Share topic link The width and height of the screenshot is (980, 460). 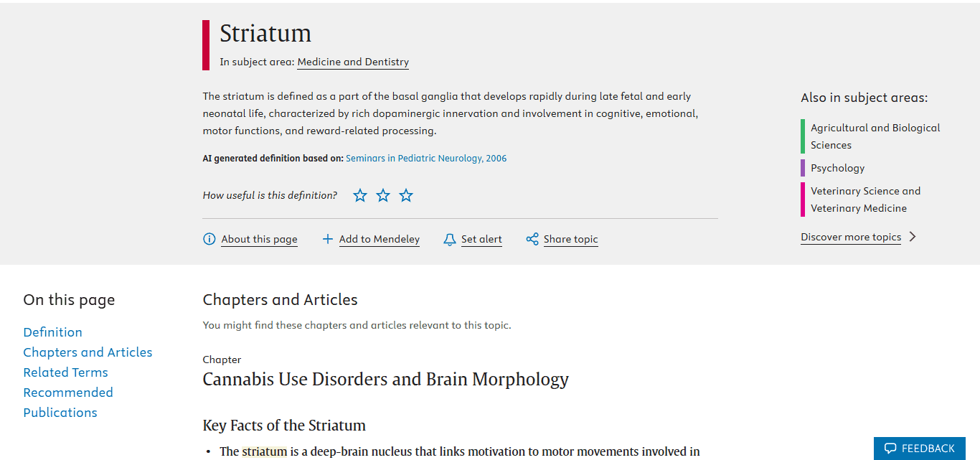[570, 239]
